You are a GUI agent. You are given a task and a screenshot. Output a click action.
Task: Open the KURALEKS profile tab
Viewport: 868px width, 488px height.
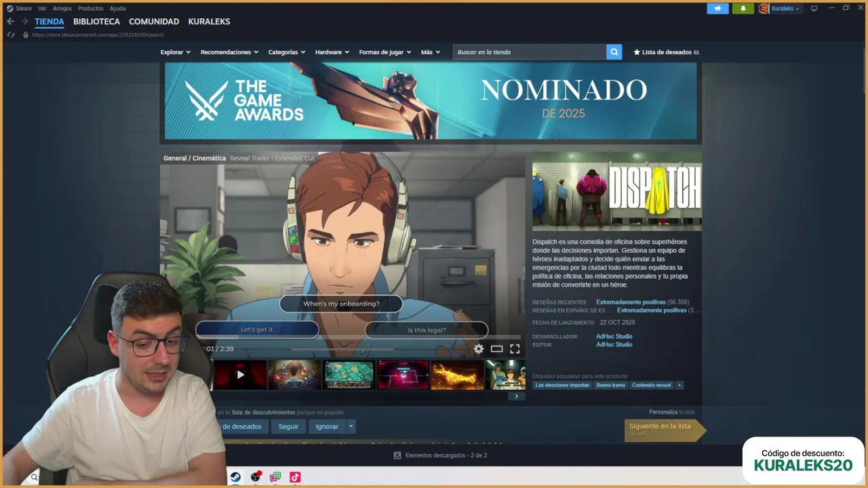[209, 22]
